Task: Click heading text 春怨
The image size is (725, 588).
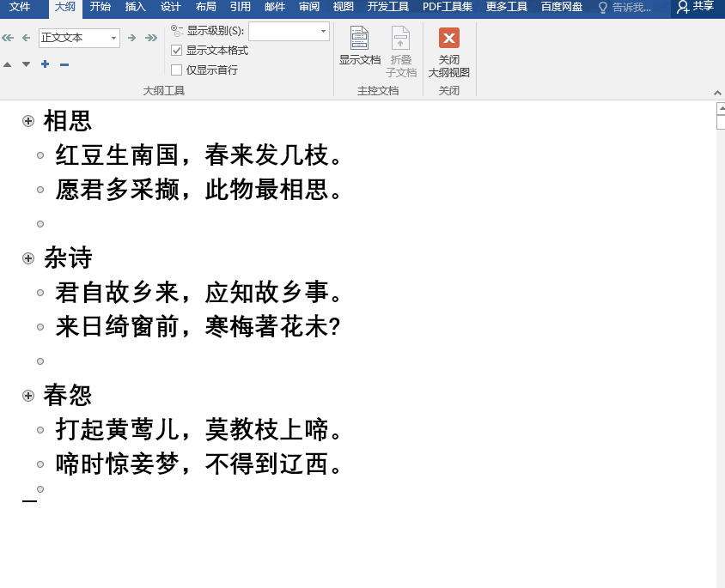Action: (68, 396)
